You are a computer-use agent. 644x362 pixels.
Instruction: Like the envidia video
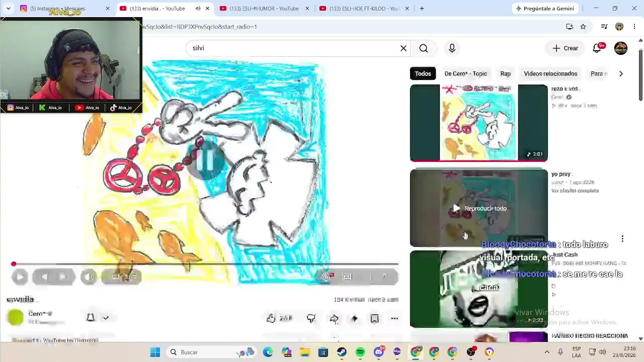coord(278,318)
